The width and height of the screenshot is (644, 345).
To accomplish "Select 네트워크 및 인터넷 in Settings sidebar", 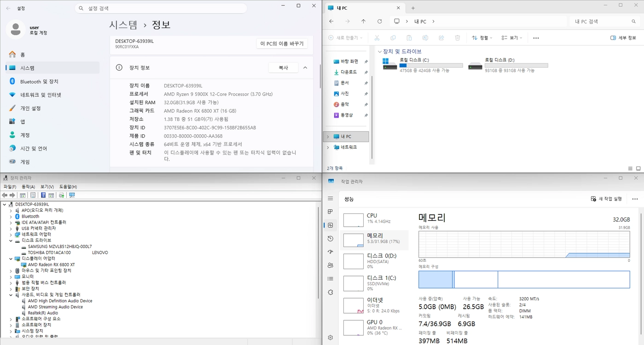I will point(52,95).
